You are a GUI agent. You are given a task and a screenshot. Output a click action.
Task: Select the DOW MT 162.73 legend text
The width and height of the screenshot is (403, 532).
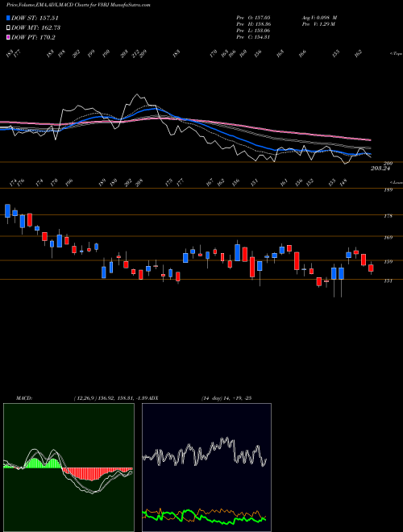36,28
